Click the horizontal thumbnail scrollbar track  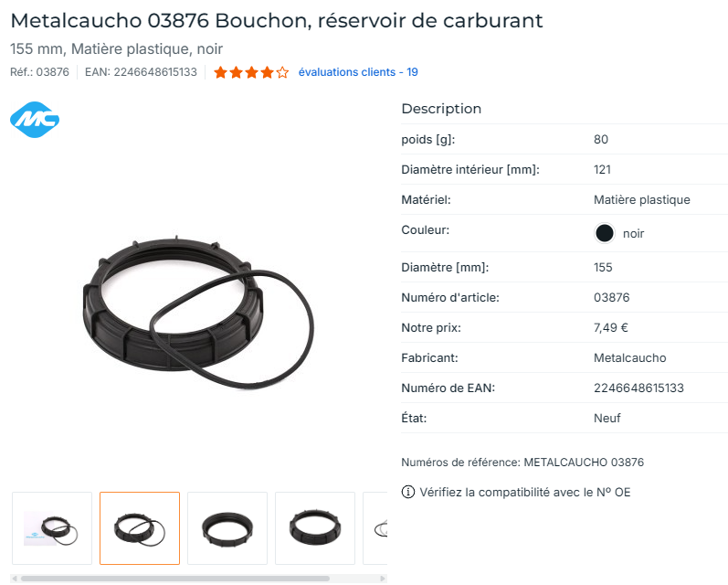(199, 579)
